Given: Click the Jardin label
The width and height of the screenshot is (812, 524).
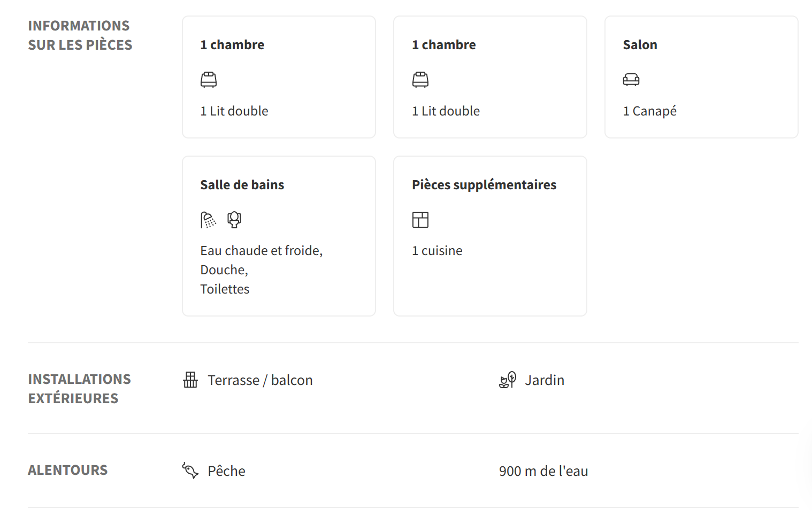Looking at the screenshot, I should click(x=545, y=380).
